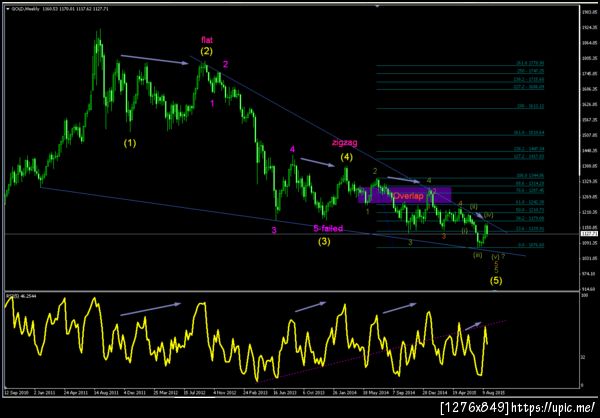Click the '14 Aug 2011' date label
Image resolution: width=600 pixels, height=418 pixels.
click(104, 393)
